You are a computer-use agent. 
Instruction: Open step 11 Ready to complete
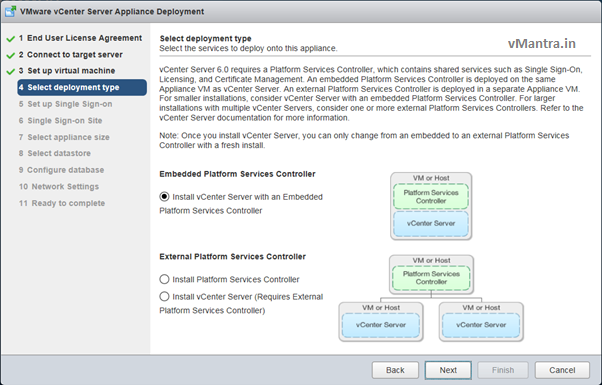[62, 203]
